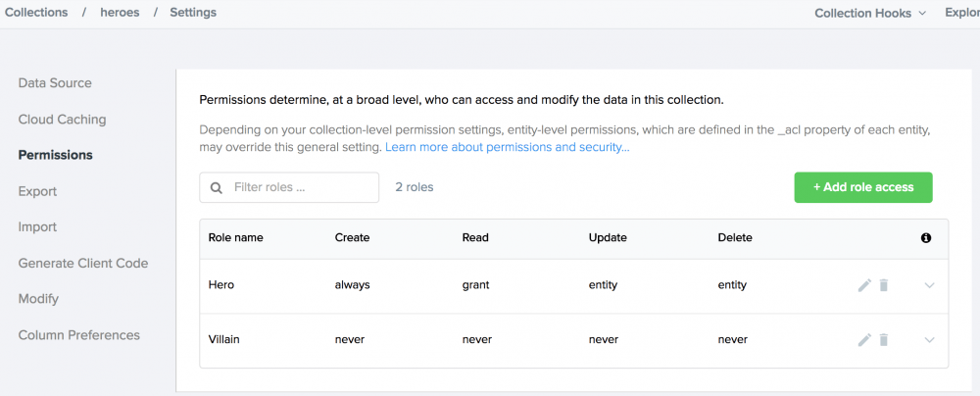The height and width of the screenshot is (396, 980).
Task: Select the Export sidebar item
Action: (37, 191)
